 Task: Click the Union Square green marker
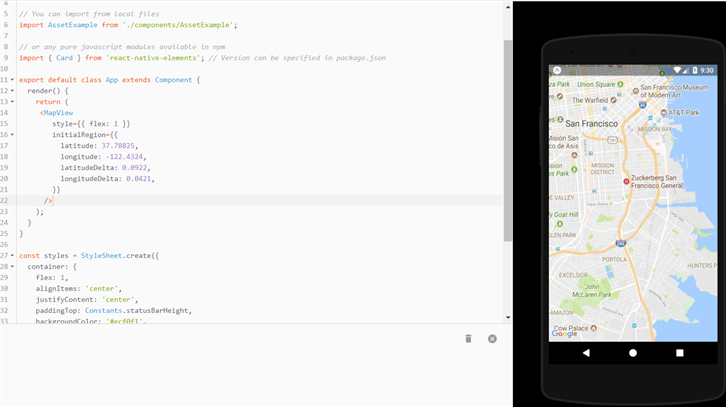(620, 84)
